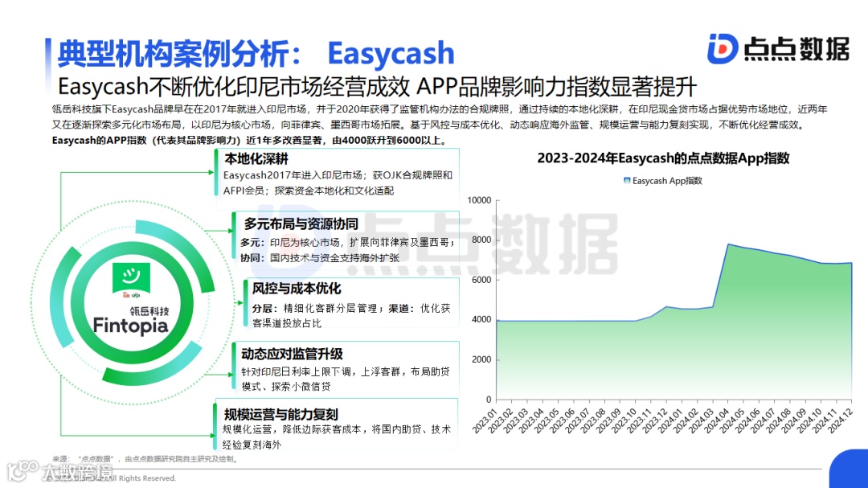Click the text 针对印尼日利率上限下调
Image resolution: width=868 pixels, height=488 pixels.
click(346, 379)
